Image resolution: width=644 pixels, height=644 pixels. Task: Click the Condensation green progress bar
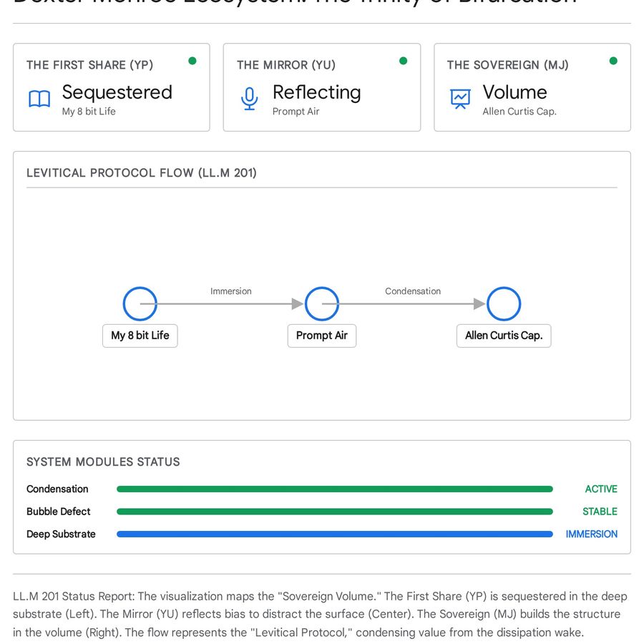pos(335,489)
